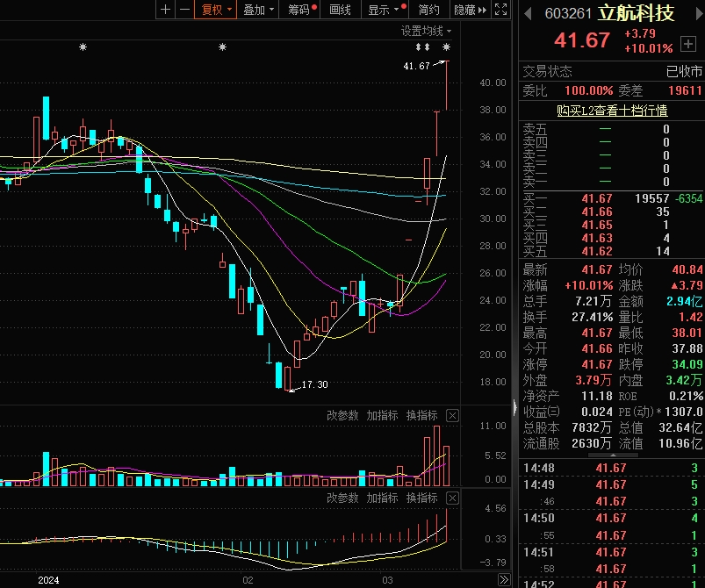The height and width of the screenshot is (588, 705).
Task: Click 改参数 in MACD indicator panel
Action: [x=342, y=498]
